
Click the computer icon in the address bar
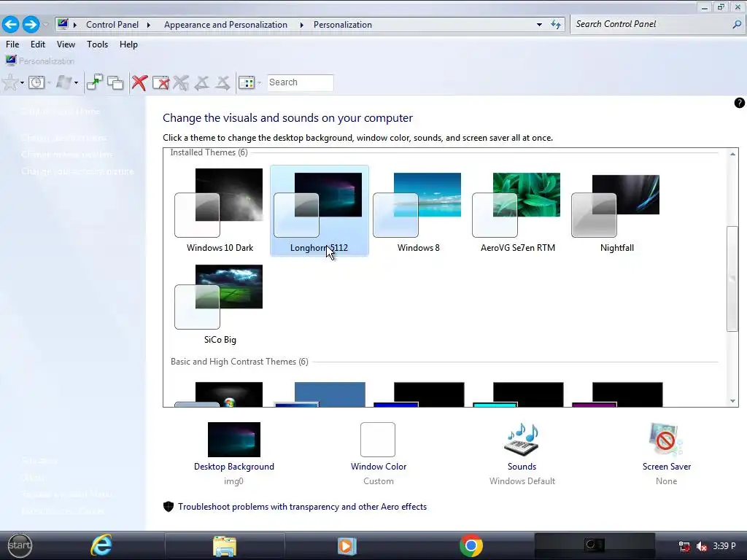click(63, 24)
